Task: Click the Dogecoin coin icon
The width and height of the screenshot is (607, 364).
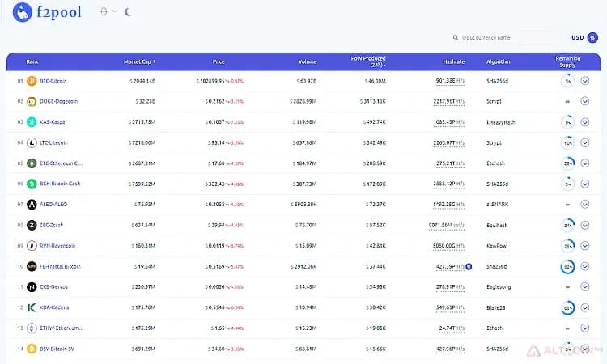Action: click(32, 101)
